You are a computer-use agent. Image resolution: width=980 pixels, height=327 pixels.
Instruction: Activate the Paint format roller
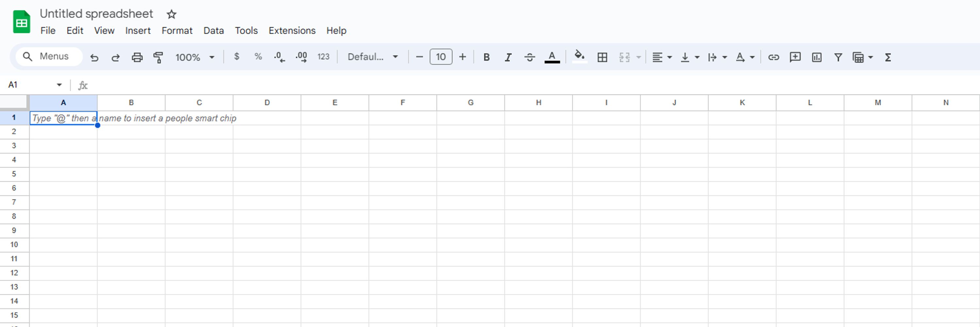point(158,57)
